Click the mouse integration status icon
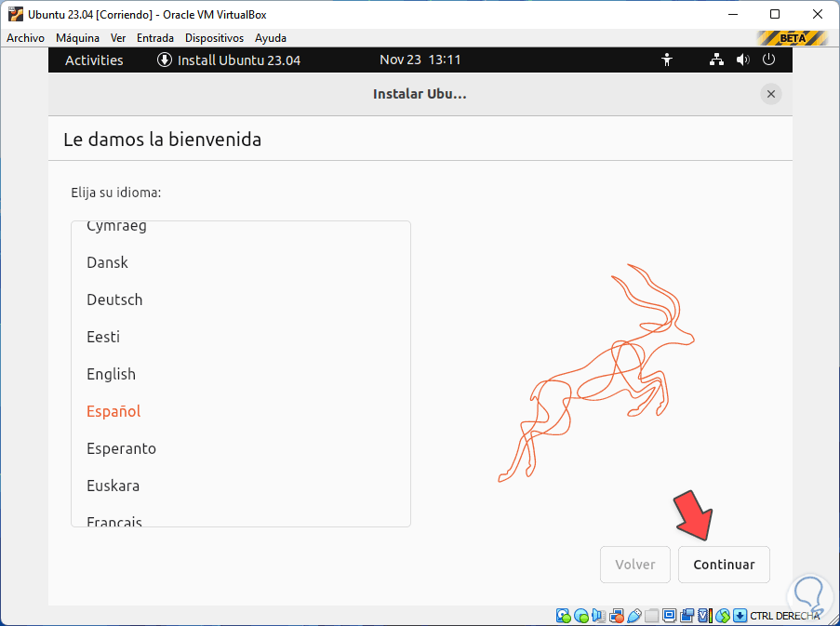The height and width of the screenshot is (626, 840). 723,616
